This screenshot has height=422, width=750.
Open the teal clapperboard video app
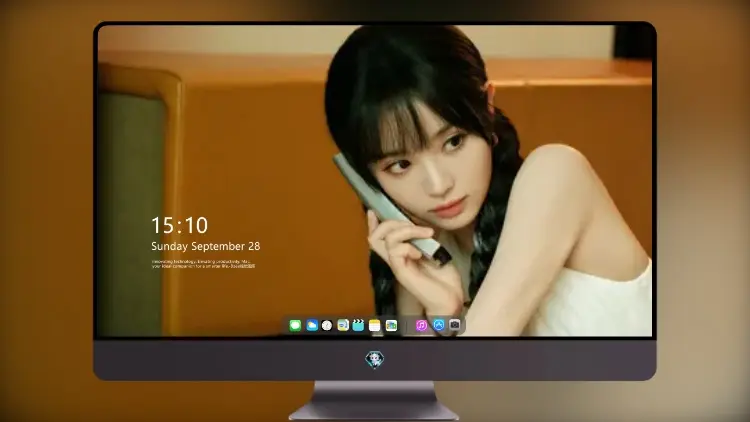[358, 326]
